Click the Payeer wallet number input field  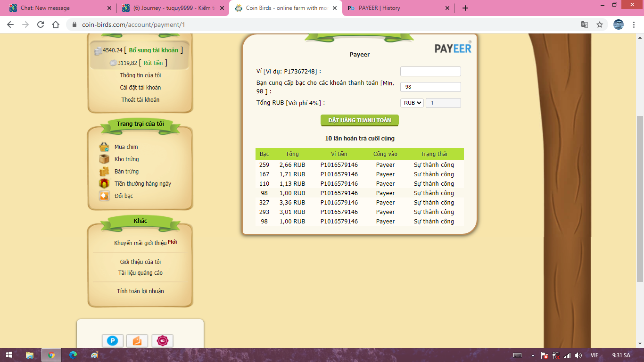[x=430, y=72]
